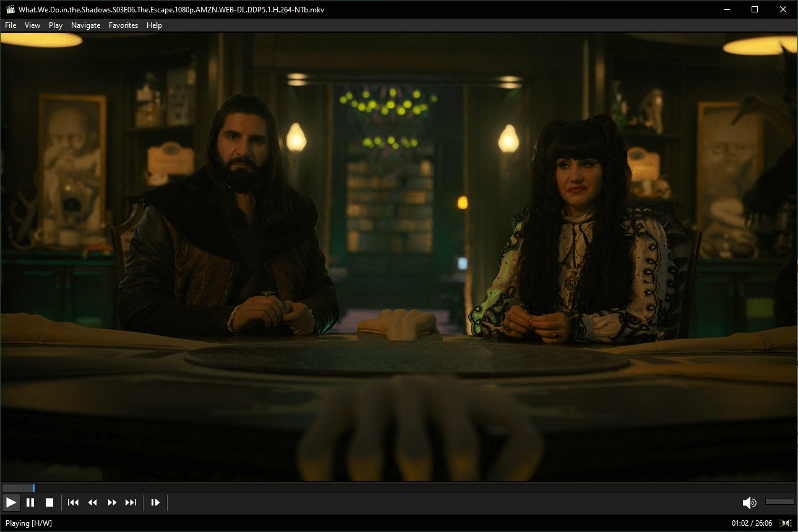
Task: Click the "01:02 / 26:06" time display
Action: (x=752, y=523)
